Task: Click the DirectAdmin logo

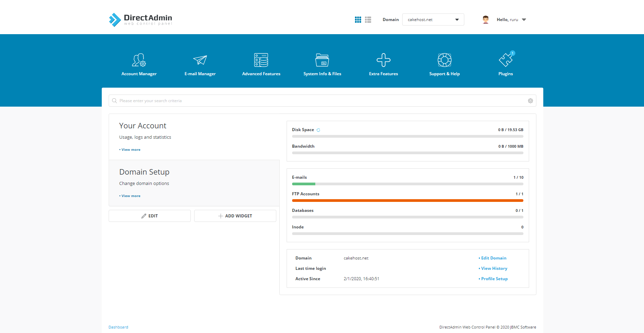Action: click(140, 20)
